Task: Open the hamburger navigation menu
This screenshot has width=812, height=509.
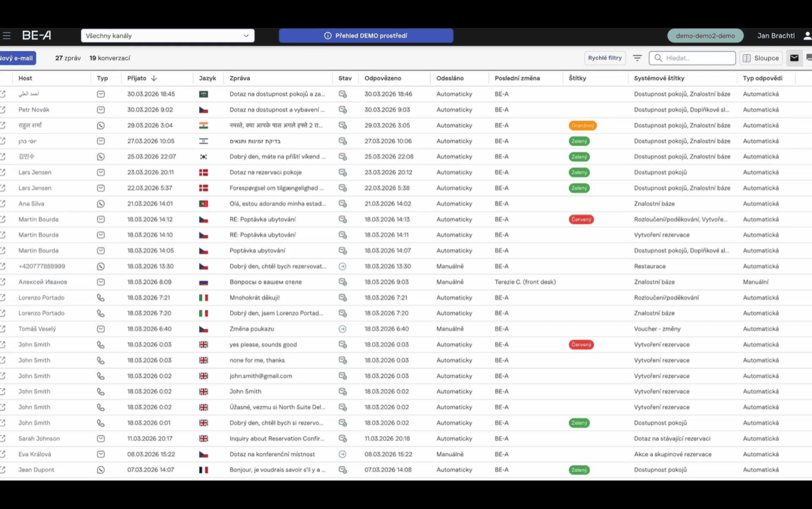Action: tap(6, 36)
